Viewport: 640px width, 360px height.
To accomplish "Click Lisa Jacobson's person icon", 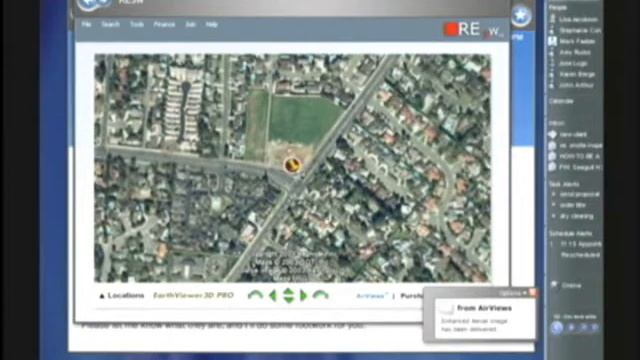I will pyautogui.click(x=552, y=19).
